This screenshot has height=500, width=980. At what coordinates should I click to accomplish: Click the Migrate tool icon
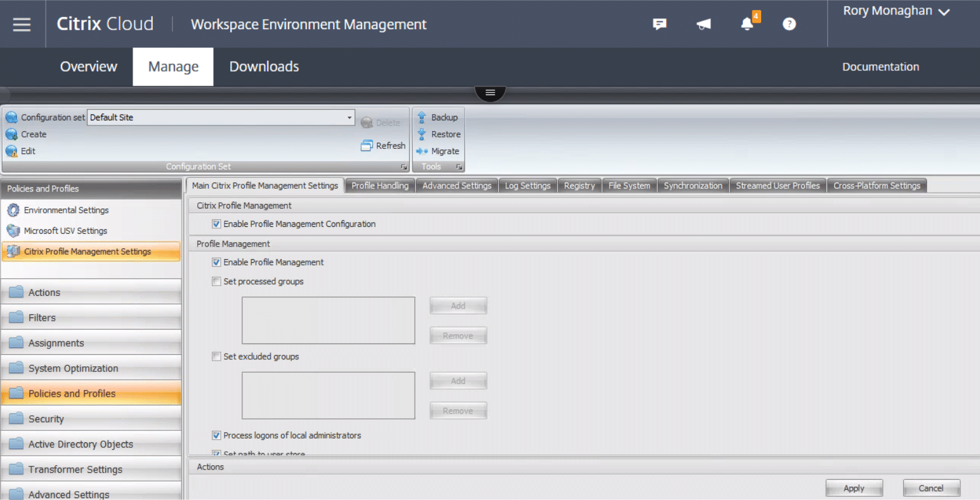pos(422,151)
